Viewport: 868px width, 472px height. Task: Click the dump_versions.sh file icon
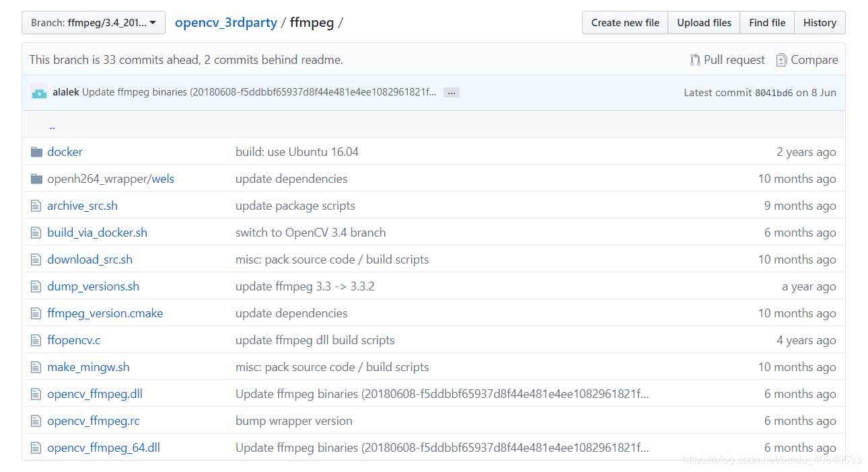36,286
